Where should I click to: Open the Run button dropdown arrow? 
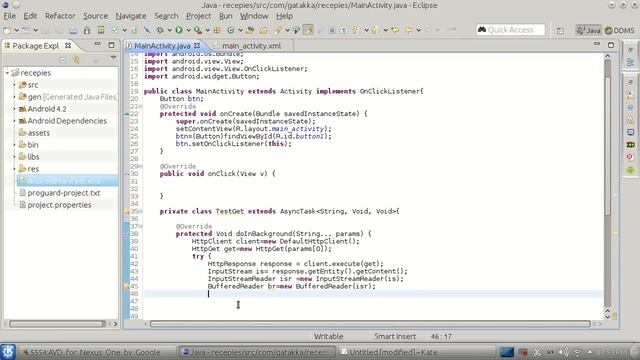[188, 30]
